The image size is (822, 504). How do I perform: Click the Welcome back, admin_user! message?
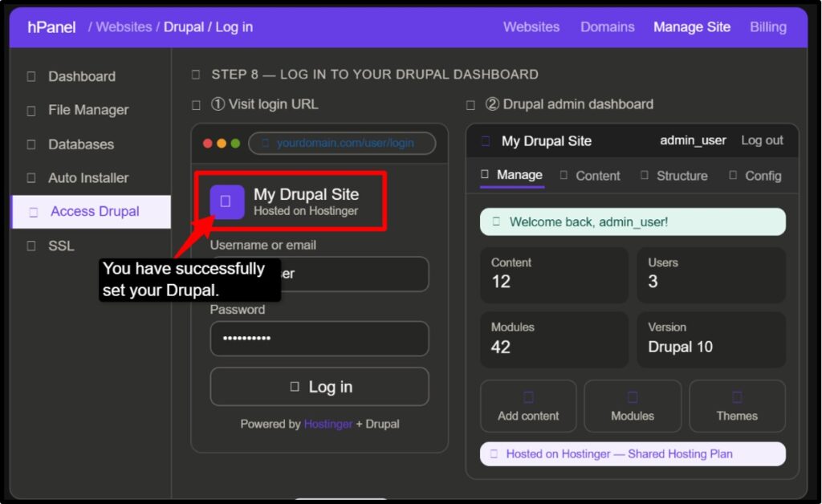point(633,222)
